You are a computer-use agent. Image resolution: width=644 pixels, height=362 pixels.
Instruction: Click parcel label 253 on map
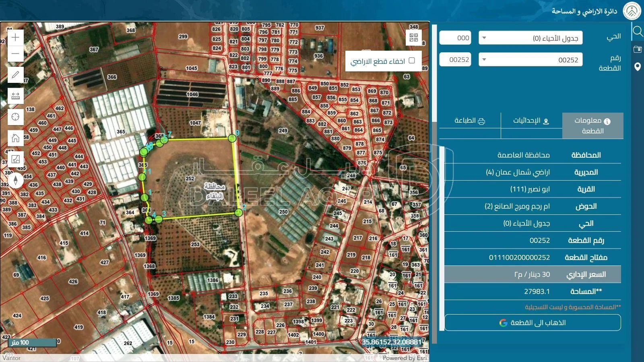click(195, 244)
